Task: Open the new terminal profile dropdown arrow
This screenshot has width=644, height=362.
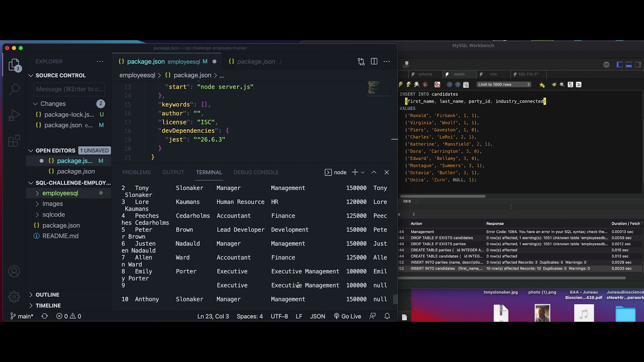Action: [363, 172]
